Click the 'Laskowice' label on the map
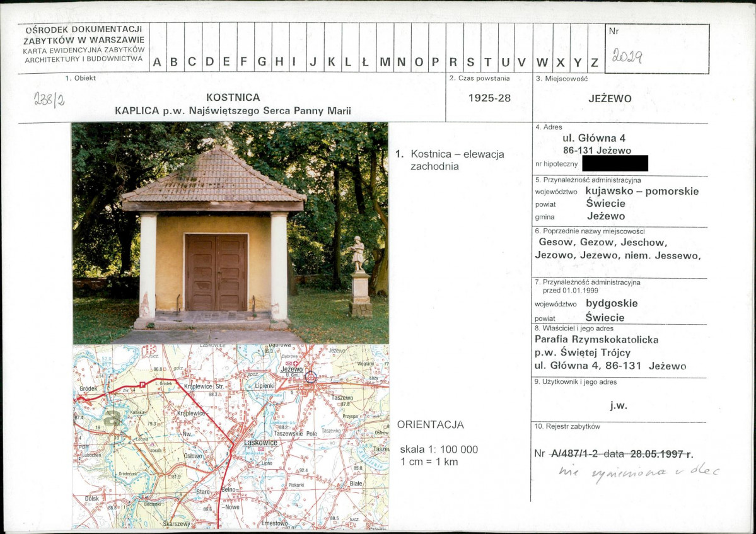 pyautogui.click(x=260, y=443)
